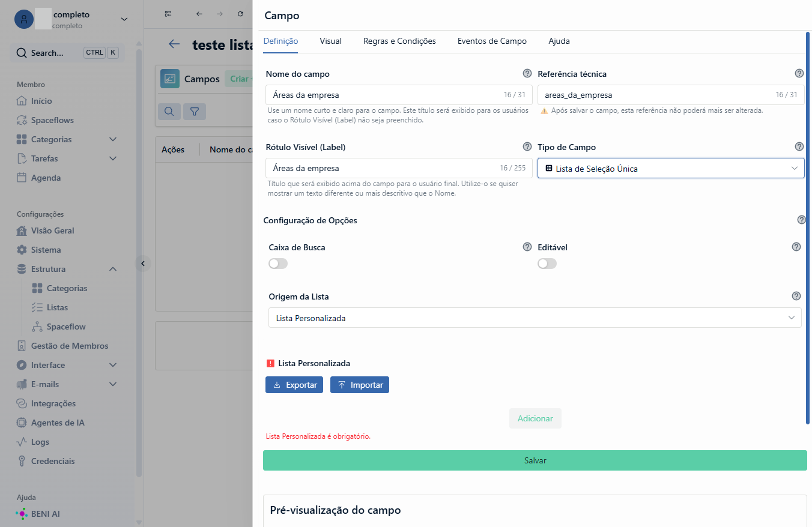Enable the Editável toggle
This screenshot has width=812, height=527.
coord(547,263)
